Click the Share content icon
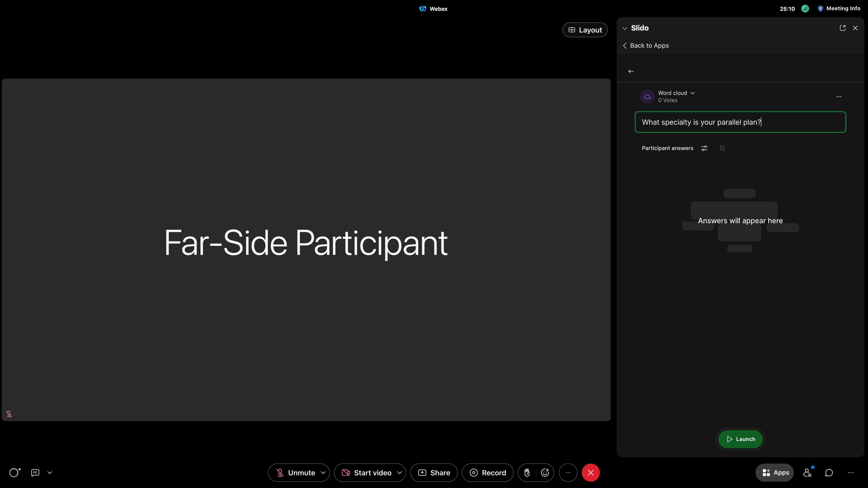The image size is (868, 488). point(434,472)
